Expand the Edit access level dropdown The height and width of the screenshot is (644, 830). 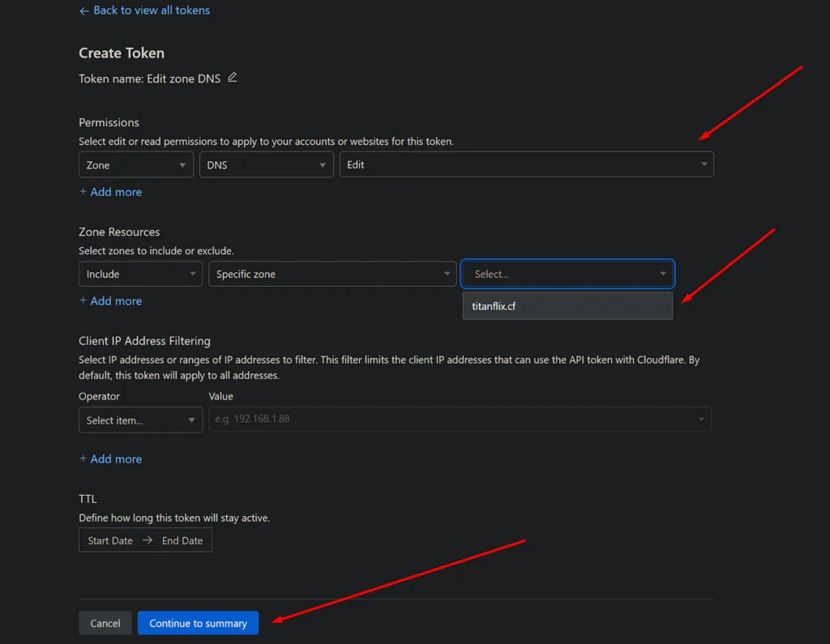pos(526,164)
